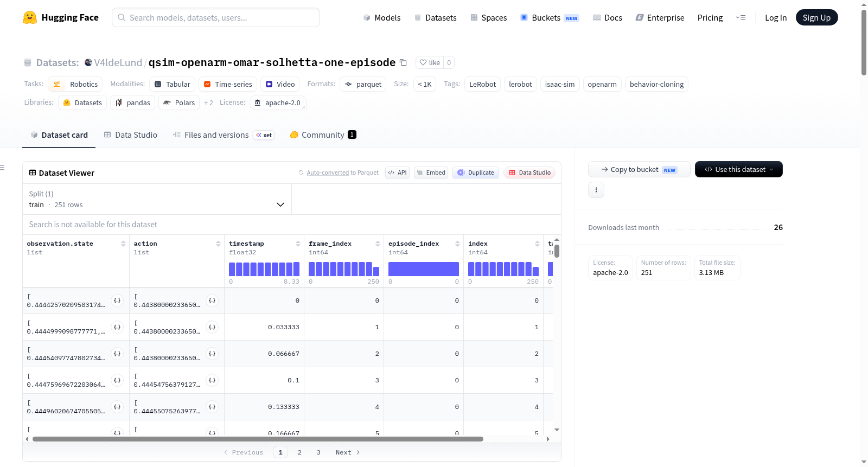The height and width of the screenshot is (467, 868).
Task: Go to page 3 of the table
Action: click(318, 452)
